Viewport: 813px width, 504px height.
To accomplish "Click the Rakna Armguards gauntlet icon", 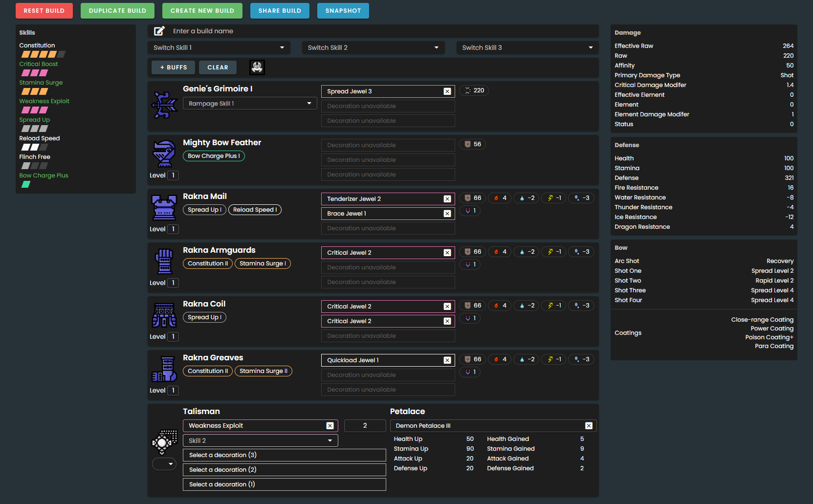I will (164, 261).
